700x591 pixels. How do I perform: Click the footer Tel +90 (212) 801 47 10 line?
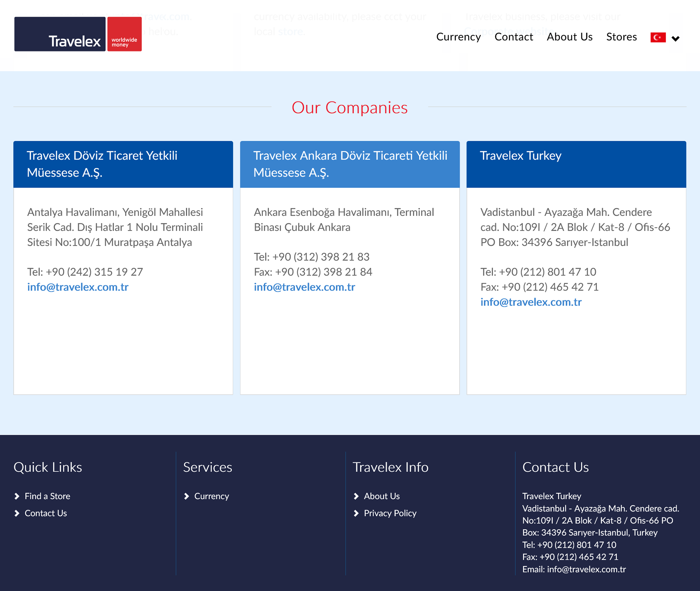[569, 545]
